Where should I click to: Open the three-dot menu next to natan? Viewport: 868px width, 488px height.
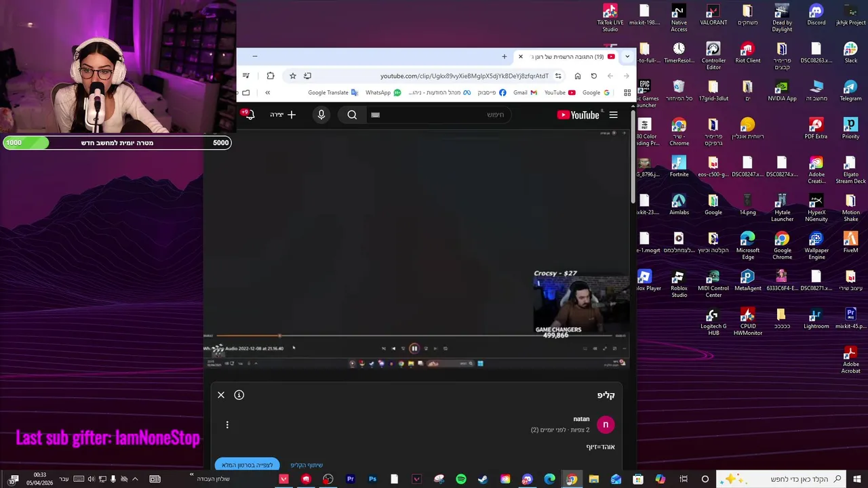point(227,425)
